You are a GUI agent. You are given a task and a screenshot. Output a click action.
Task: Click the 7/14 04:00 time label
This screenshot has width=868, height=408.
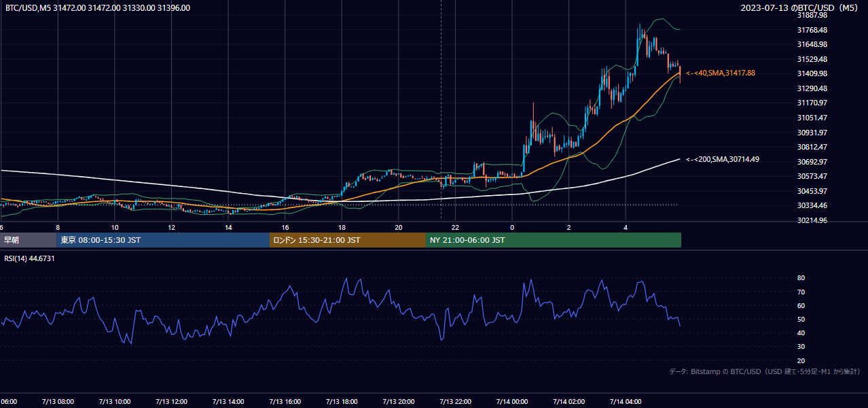(x=626, y=402)
